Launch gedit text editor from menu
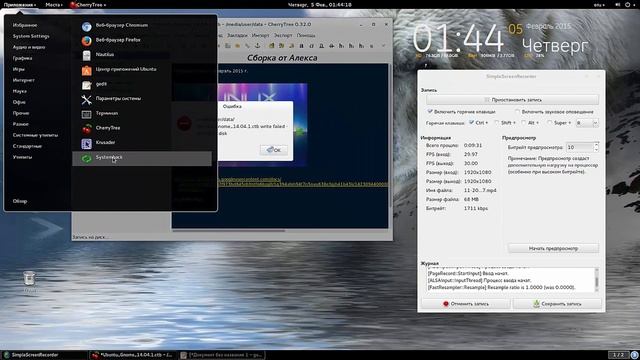Image resolution: width=640 pixels, height=360 pixels. pyautogui.click(x=142, y=84)
